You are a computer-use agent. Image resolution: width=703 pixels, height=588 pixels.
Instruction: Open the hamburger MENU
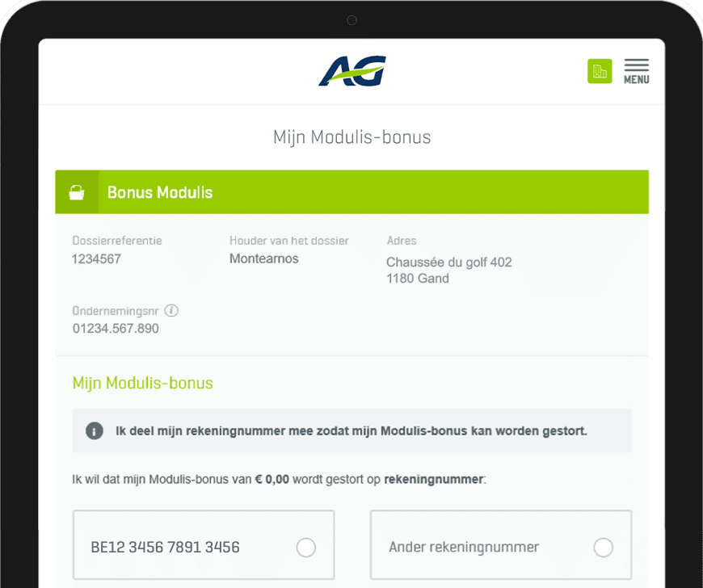pos(636,71)
